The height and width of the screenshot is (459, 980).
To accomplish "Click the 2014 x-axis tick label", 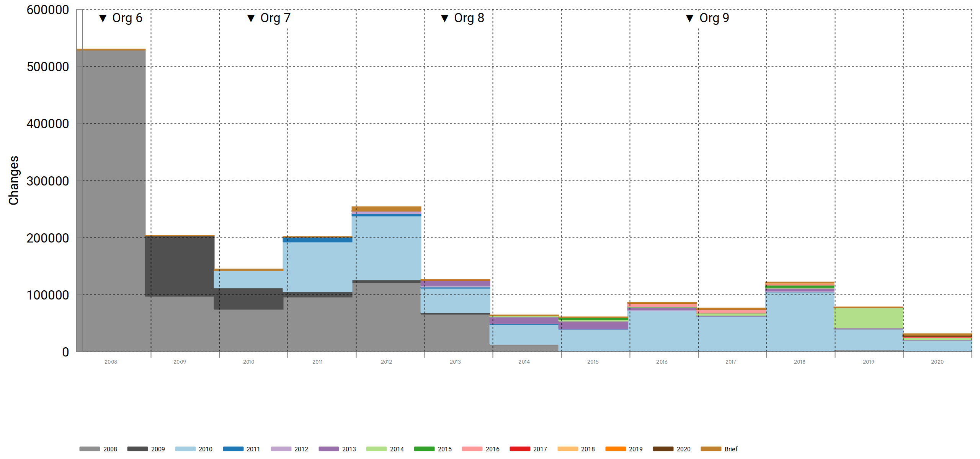I will tap(524, 362).
